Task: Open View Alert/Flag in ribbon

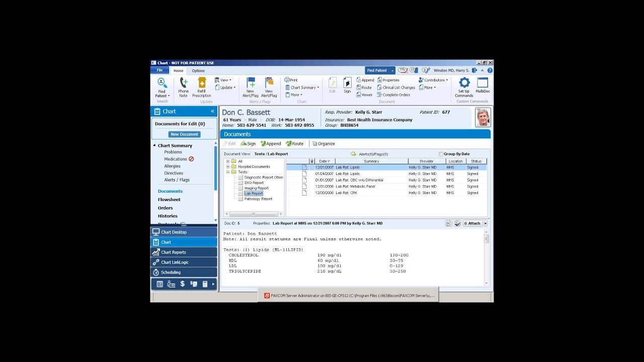Action: (x=269, y=87)
